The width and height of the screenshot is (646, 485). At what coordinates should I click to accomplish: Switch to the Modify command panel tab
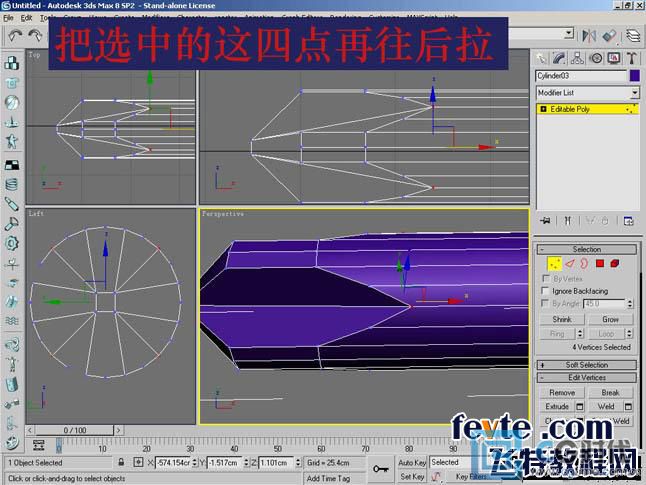(x=559, y=59)
